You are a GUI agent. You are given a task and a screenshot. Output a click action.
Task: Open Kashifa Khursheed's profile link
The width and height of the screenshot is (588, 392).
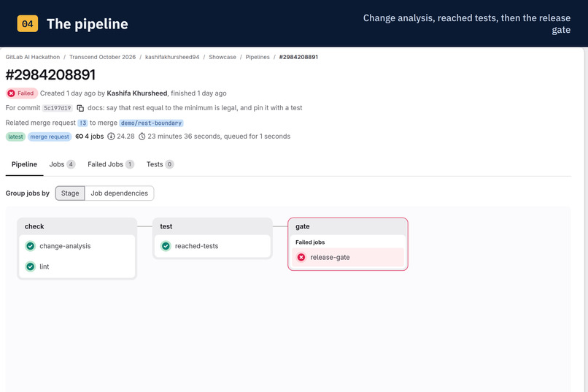point(137,93)
